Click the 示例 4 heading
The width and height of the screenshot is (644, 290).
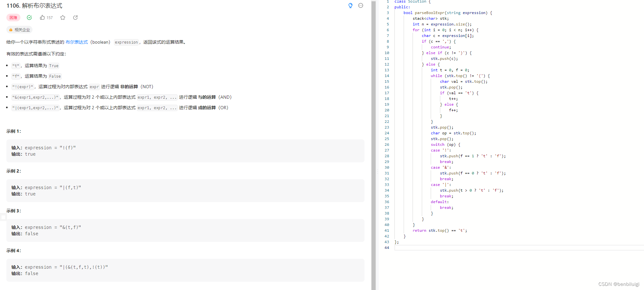(x=14, y=251)
